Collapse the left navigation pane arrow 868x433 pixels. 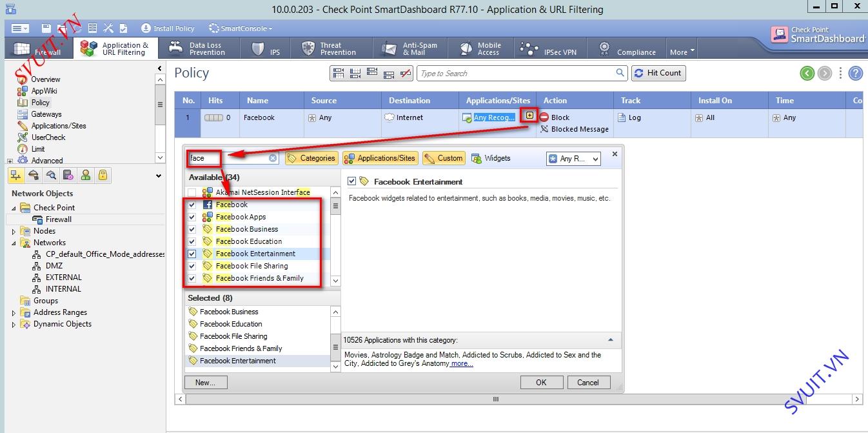[160, 68]
